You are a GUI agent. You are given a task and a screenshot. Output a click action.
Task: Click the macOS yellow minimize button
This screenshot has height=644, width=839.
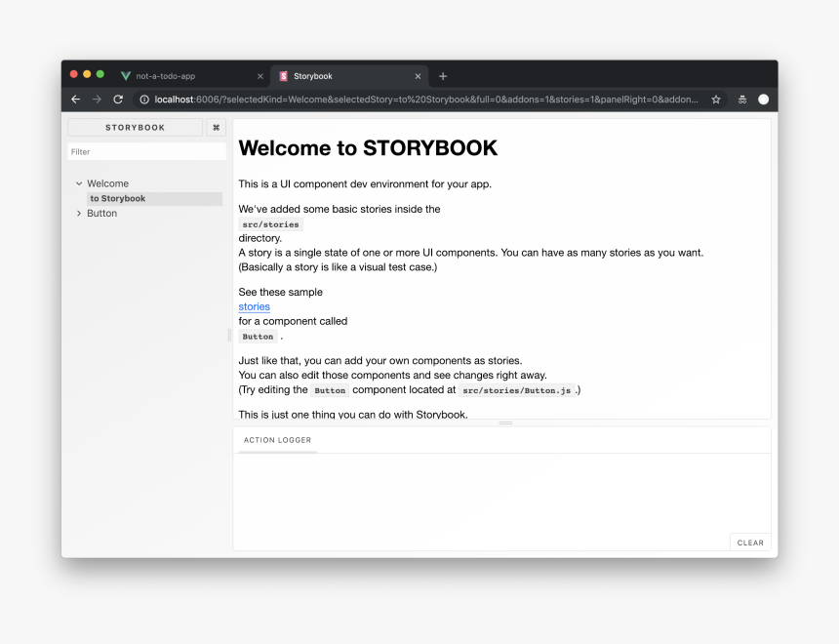point(87,74)
